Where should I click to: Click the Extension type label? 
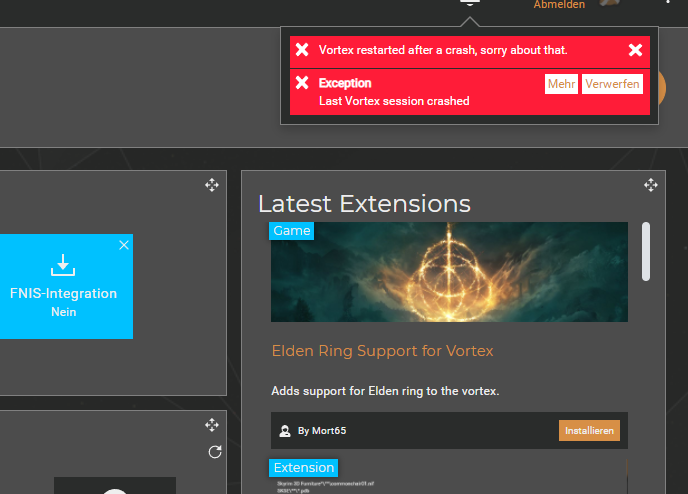[304, 468]
